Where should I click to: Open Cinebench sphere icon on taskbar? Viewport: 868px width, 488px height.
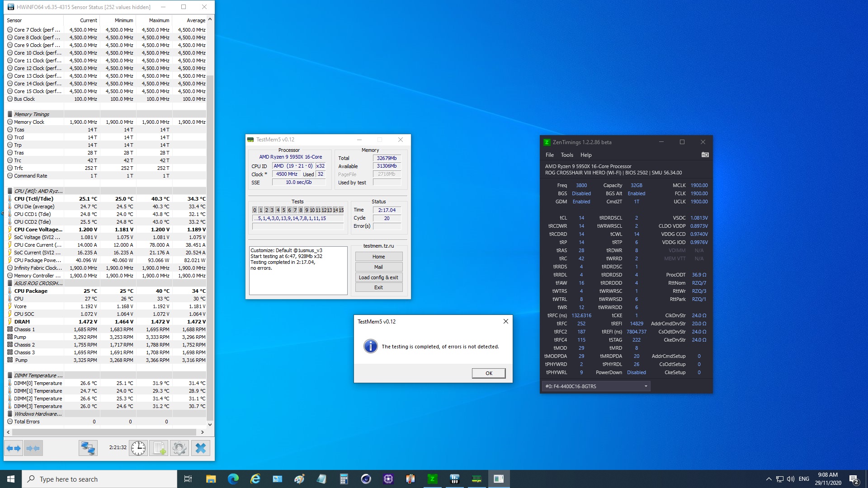366,479
